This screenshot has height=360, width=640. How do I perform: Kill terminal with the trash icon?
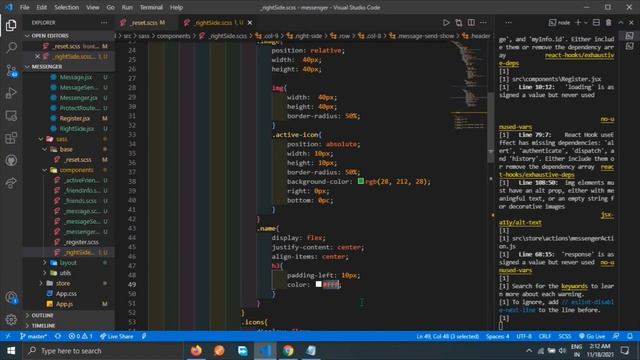pyautogui.click(x=609, y=22)
